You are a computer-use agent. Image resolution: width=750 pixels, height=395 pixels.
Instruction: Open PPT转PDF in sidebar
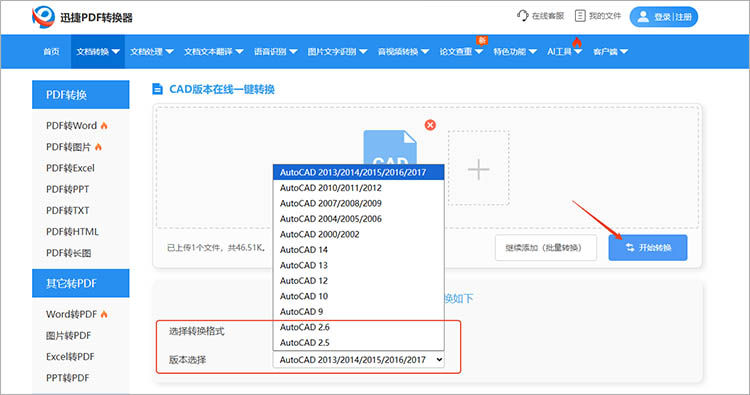67,378
